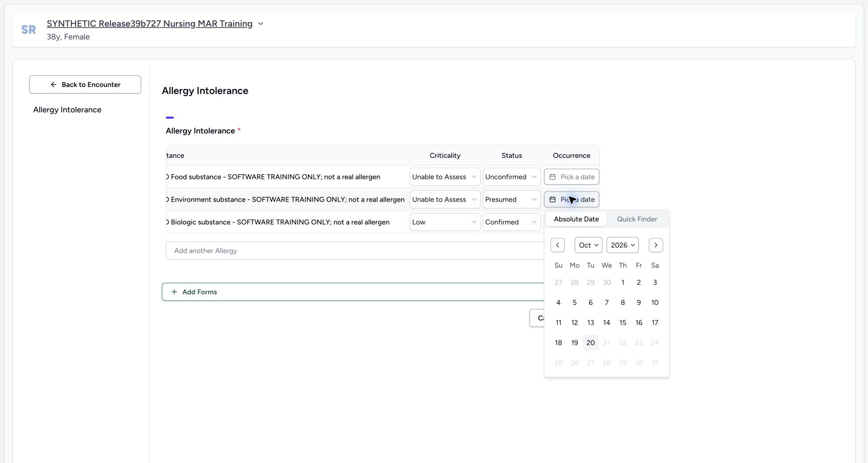Switch to the Quick Finder tab
The width and height of the screenshot is (868, 463).
637,219
